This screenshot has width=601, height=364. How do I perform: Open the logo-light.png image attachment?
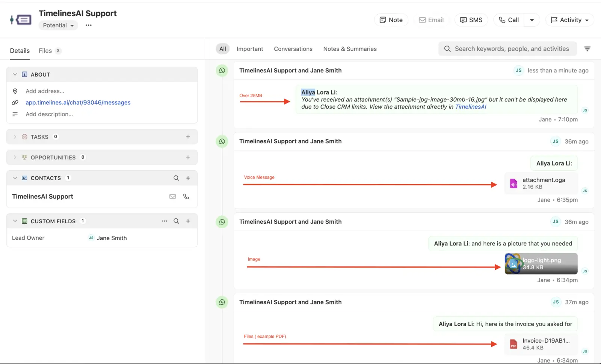pyautogui.click(x=541, y=263)
